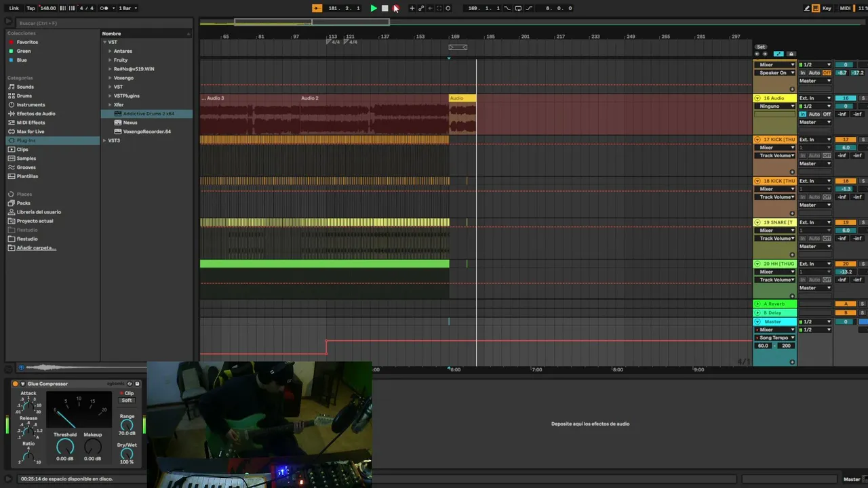
Task: Toggle the 17 track activator
Action: coord(846,140)
